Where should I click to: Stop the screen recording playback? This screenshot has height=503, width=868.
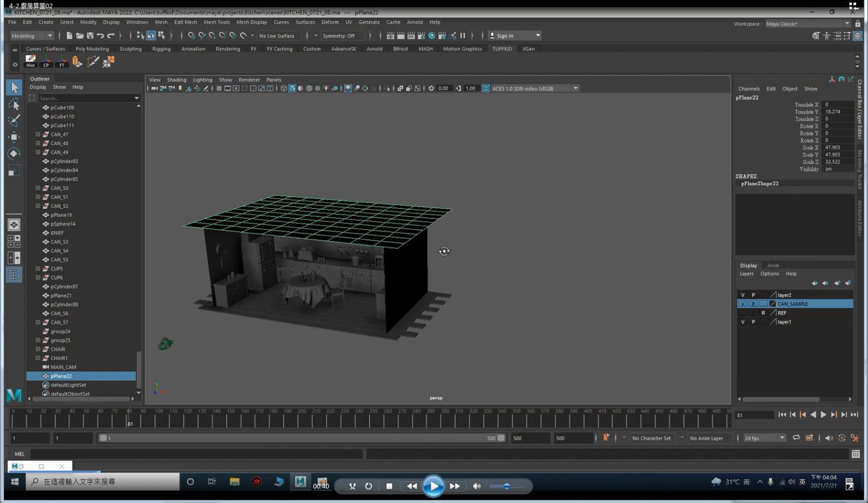coord(389,486)
